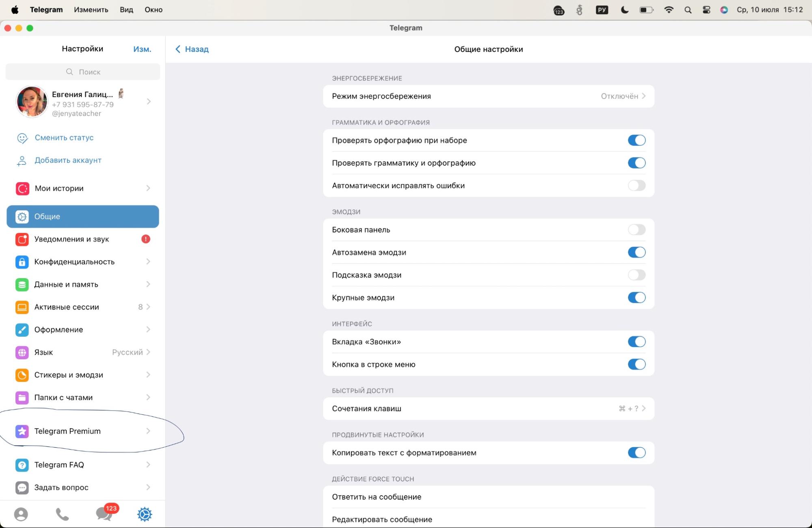
Task: Toggle Крупные эмодзи switch
Action: coord(637,297)
